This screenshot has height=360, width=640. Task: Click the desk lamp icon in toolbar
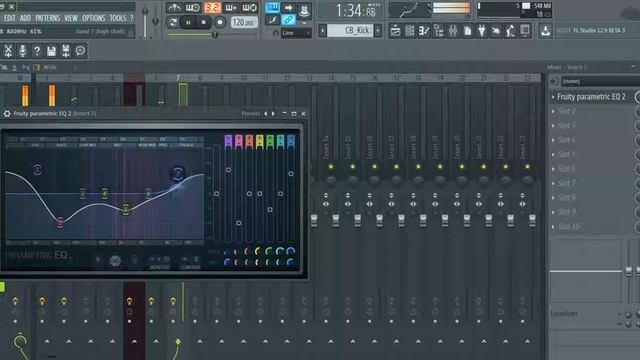[510, 31]
